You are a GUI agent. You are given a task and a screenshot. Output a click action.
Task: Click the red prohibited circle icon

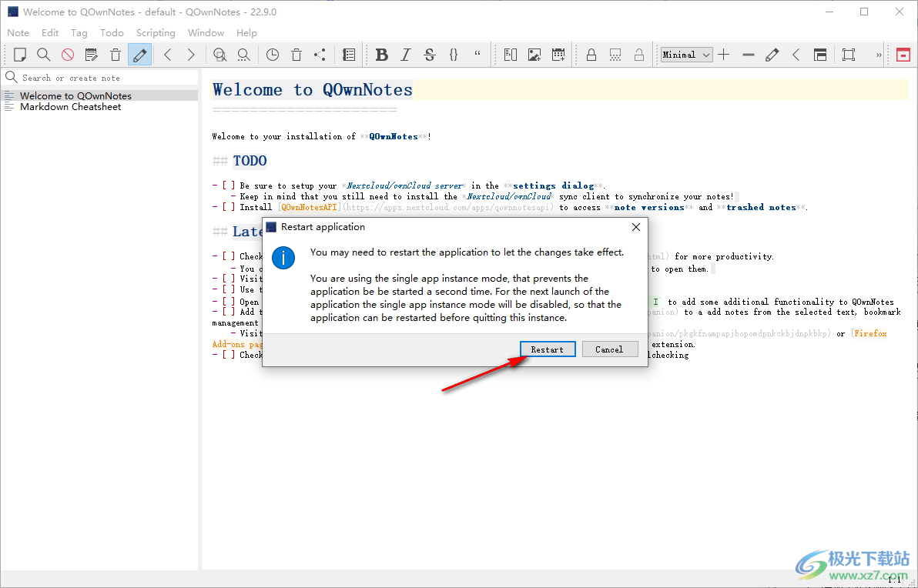point(68,55)
